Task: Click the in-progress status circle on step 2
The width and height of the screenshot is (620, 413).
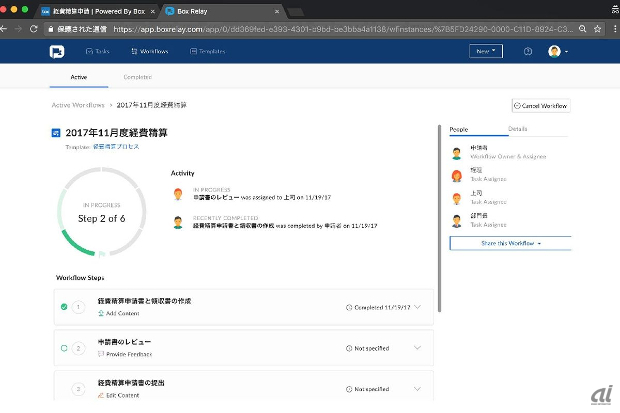Action: click(x=64, y=348)
